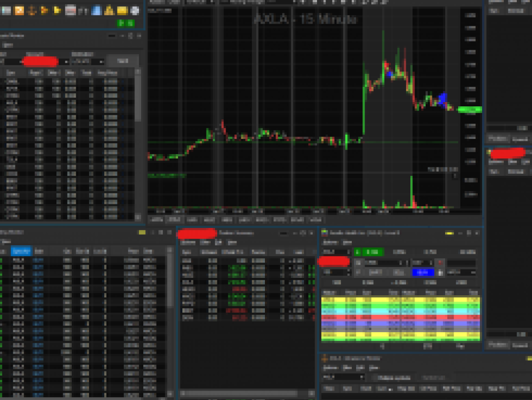
Task: Open the destination dropdown next to the account selector
Action: (x=100, y=62)
